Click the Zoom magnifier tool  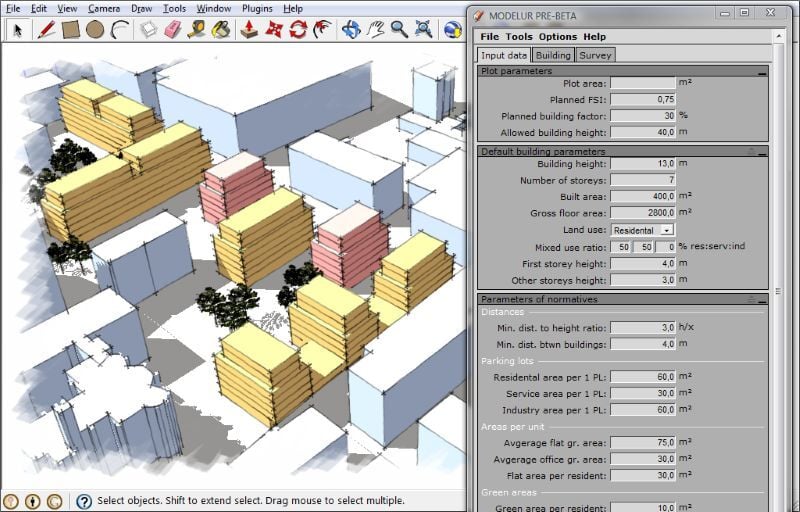pos(399,29)
